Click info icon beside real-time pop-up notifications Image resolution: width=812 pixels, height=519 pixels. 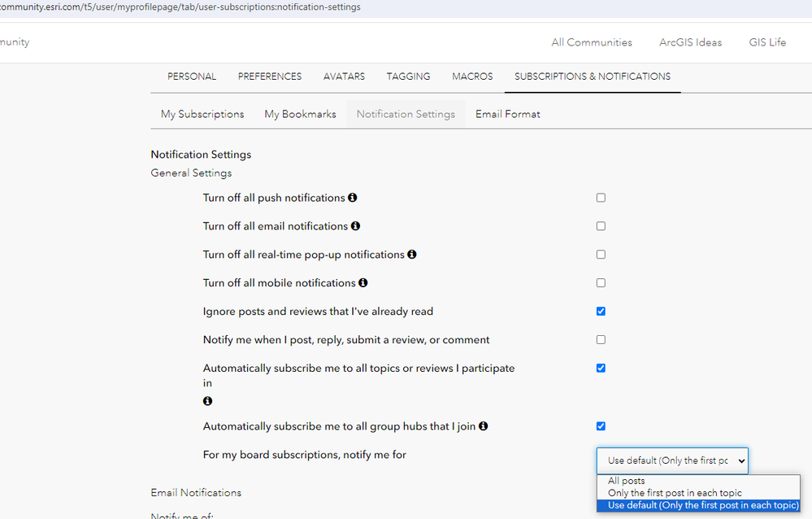pyautogui.click(x=412, y=255)
